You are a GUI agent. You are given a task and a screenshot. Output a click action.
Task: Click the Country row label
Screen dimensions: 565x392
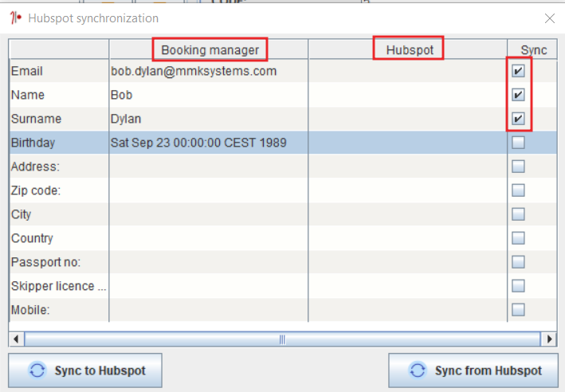pos(32,237)
